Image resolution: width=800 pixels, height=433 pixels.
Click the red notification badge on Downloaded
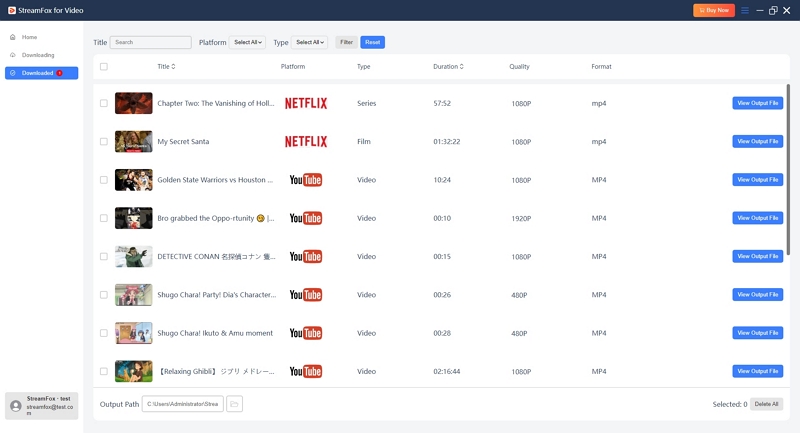coord(60,73)
